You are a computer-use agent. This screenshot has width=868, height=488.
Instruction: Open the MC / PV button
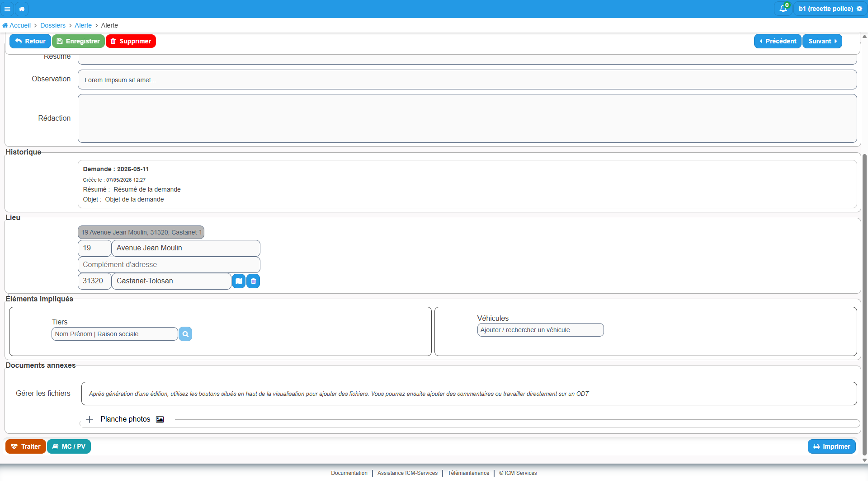pos(69,446)
